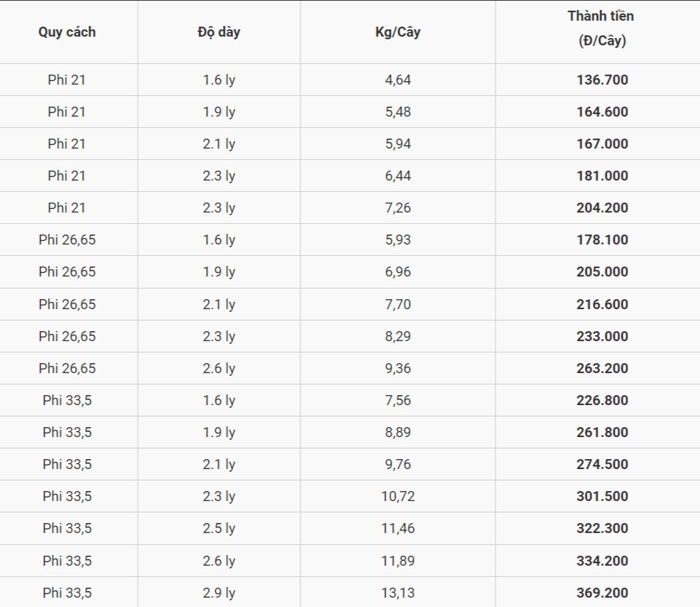The width and height of the screenshot is (700, 607).
Task: Select the price 226.800 cell
Action: click(602, 400)
